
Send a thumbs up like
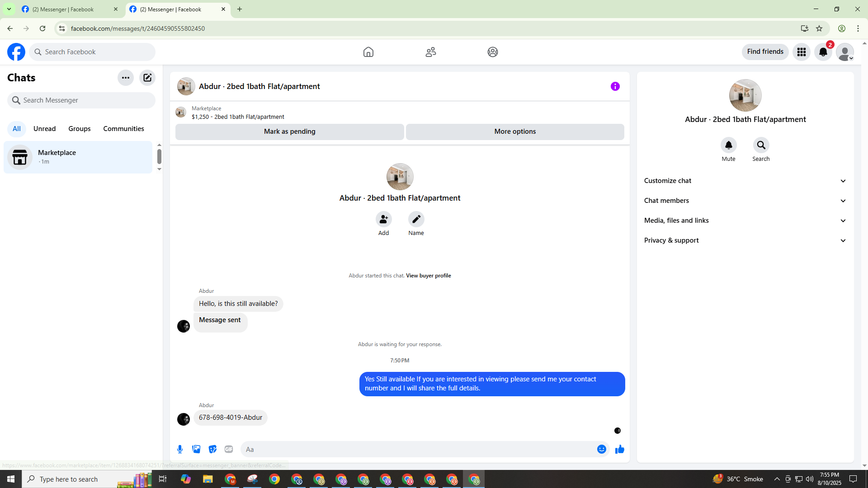click(x=619, y=449)
